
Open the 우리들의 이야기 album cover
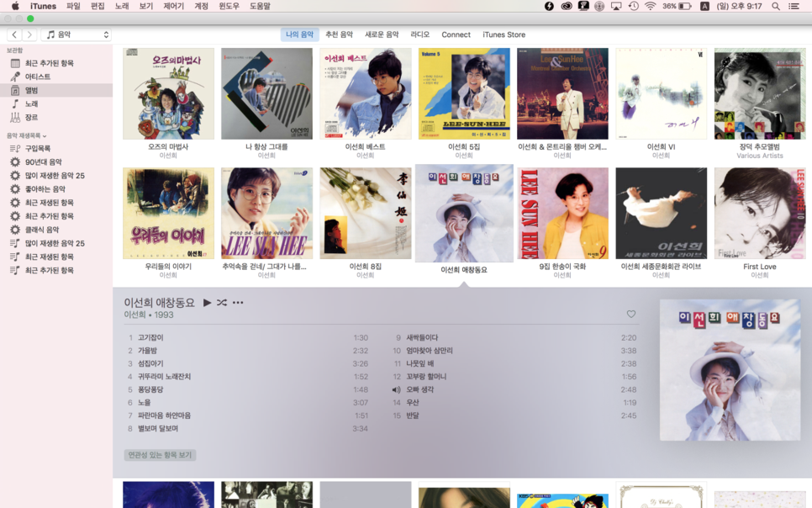pyautogui.click(x=168, y=213)
